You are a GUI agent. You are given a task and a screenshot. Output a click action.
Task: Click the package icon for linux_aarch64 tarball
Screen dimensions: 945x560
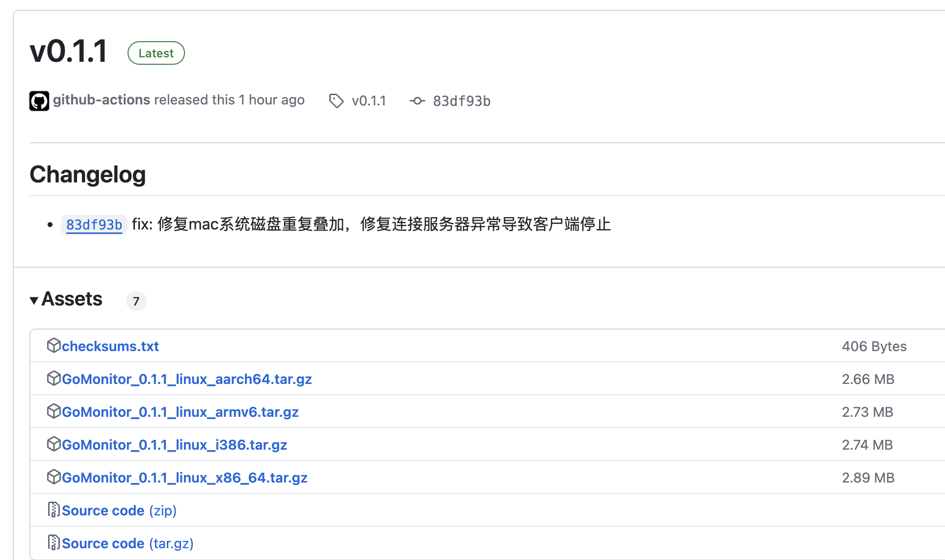click(53, 379)
